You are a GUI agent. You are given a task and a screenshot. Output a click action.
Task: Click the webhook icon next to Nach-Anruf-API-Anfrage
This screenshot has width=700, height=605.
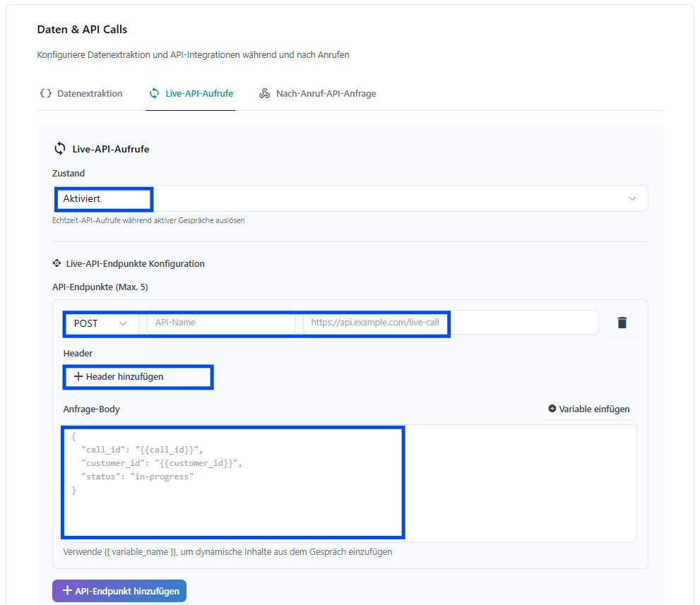click(265, 92)
